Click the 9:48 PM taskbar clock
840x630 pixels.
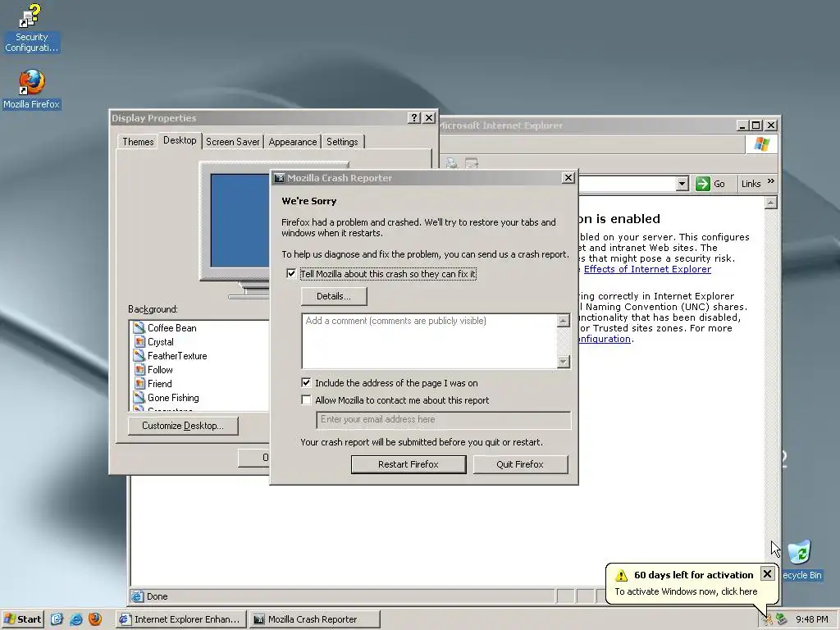click(811, 619)
